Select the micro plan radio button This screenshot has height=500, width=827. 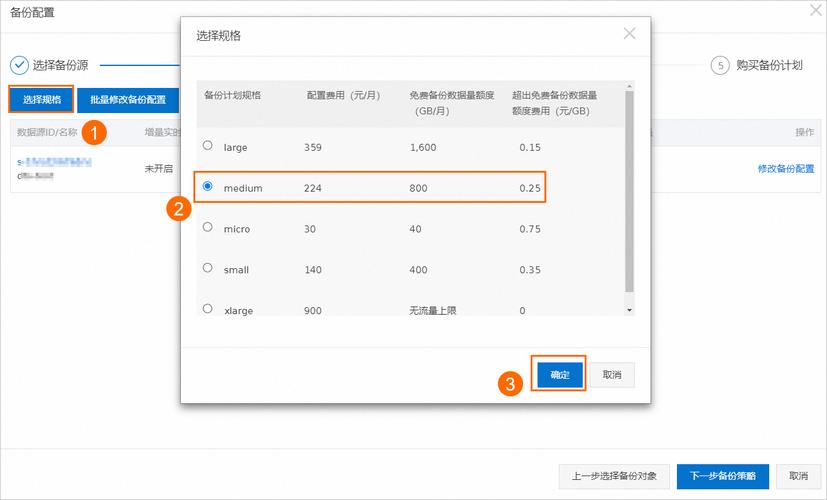[208, 227]
